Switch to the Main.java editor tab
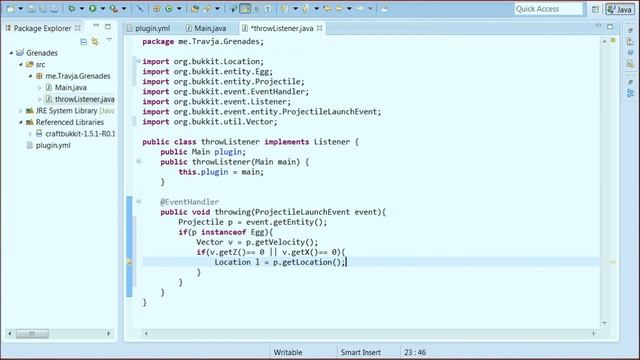Screen dimensions: 640x360 pyautogui.click(x=206, y=28)
